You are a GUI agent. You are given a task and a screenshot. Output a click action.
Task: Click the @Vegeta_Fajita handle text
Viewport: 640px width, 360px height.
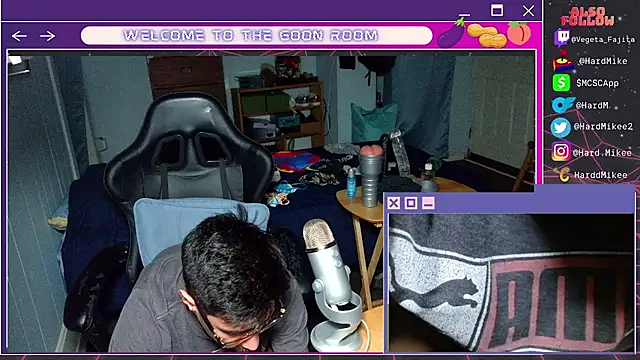603,40
